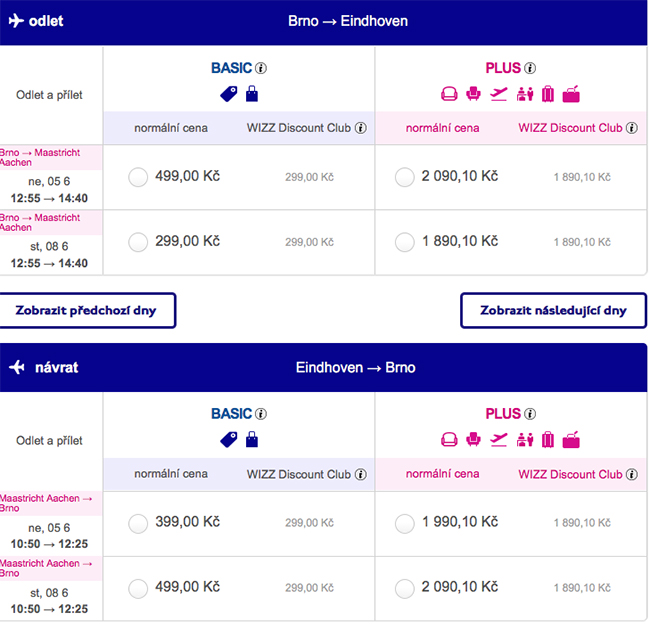Click the airplane icon next to odlet header
Viewport: 650px width, 629px height.
click(17, 21)
